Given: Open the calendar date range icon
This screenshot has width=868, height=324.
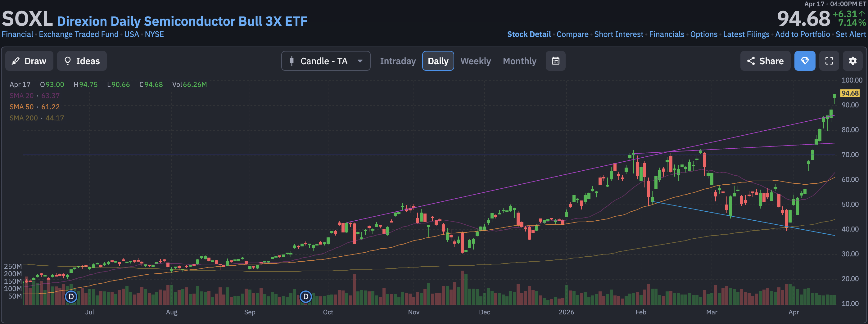Looking at the screenshot, I should (555, 61).
